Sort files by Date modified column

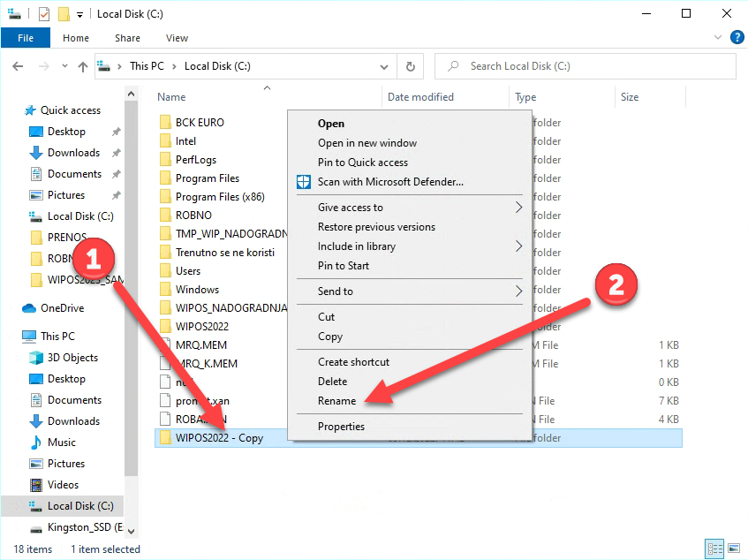pos(420,97)
